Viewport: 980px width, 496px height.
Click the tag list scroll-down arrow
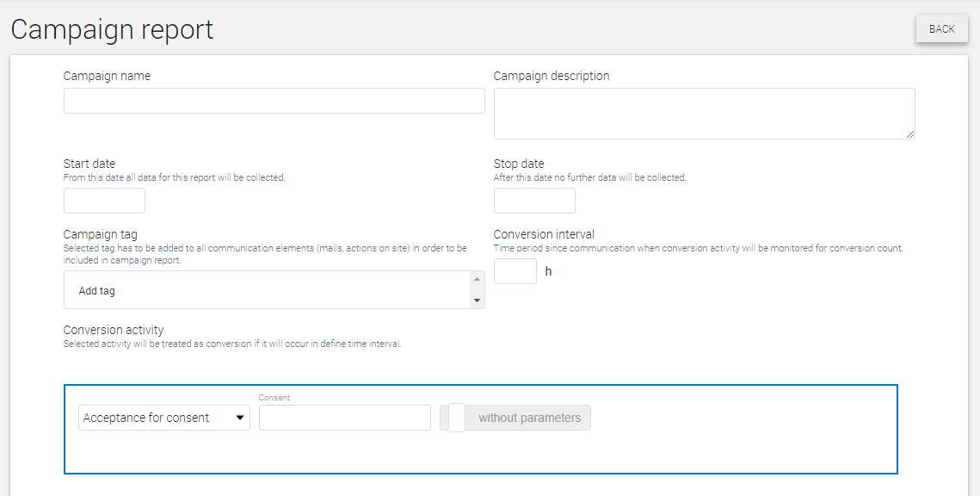click(x=477, y=301)
